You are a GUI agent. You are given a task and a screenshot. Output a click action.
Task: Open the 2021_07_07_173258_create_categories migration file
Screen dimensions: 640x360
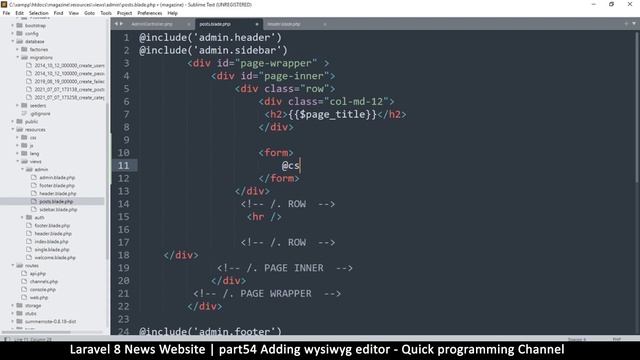click(x=69, y=98)
